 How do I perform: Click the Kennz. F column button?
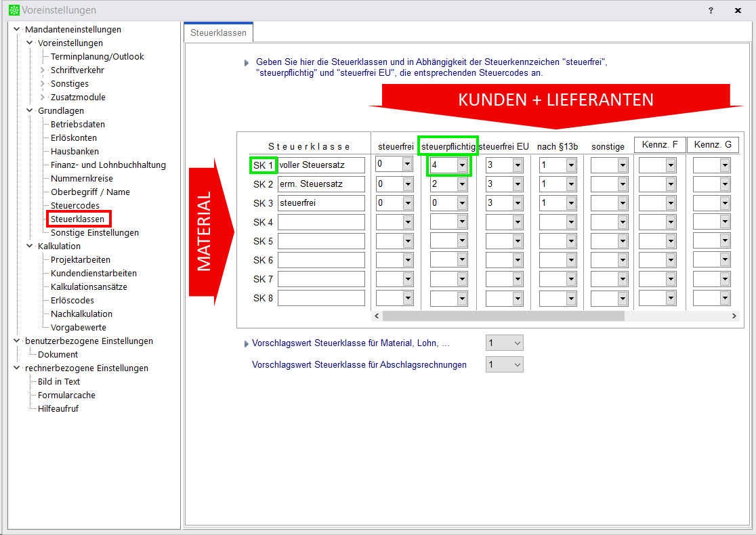pyautogui.click(x=660, y=145)
